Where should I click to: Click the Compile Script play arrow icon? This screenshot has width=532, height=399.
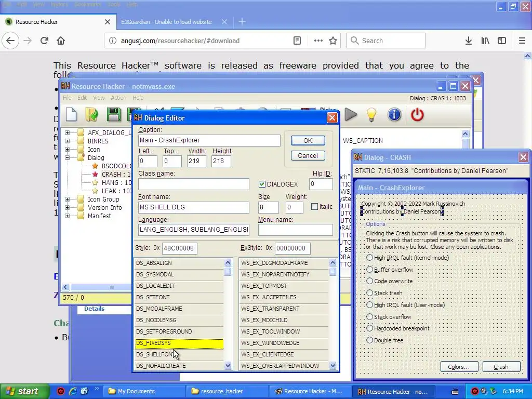click(x=351, y=115)
